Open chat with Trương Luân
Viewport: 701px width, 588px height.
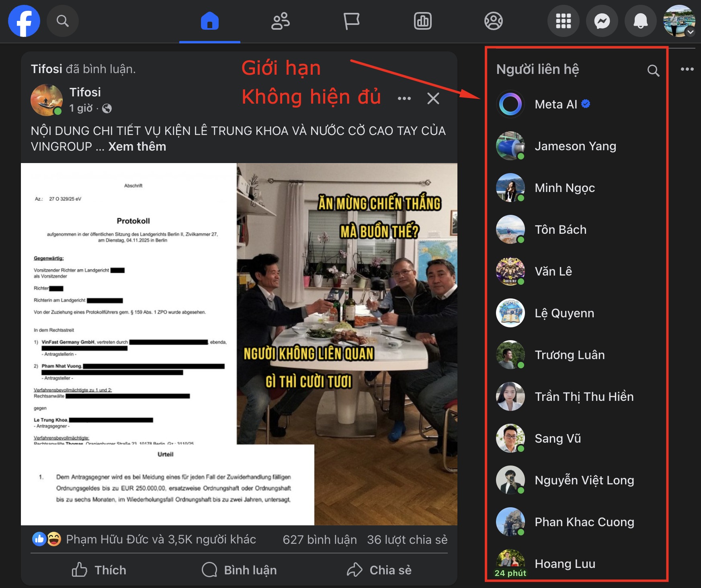coord(577,355)
